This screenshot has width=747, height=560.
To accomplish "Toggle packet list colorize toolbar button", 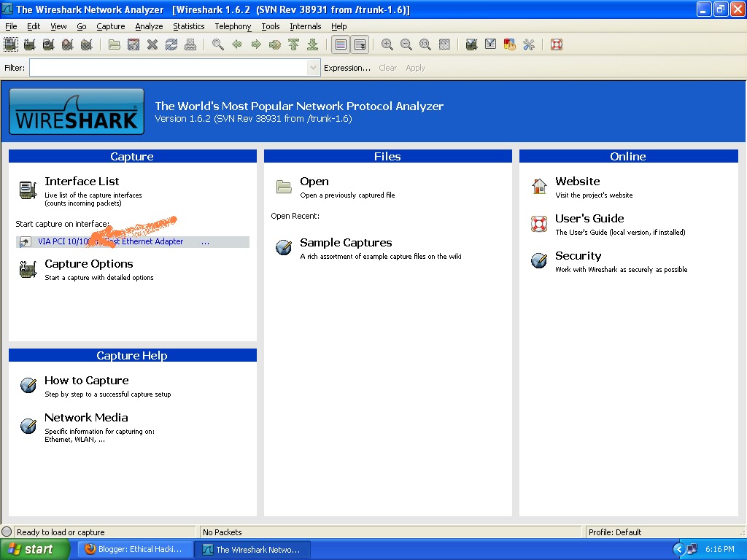I will coord(341,44).
